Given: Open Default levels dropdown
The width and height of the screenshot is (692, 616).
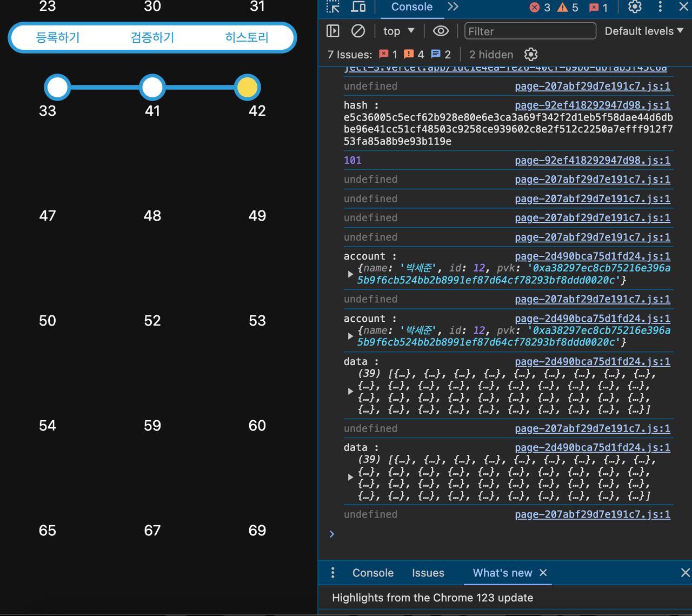Looking at the screenshot, I should (x=644, y=31).
